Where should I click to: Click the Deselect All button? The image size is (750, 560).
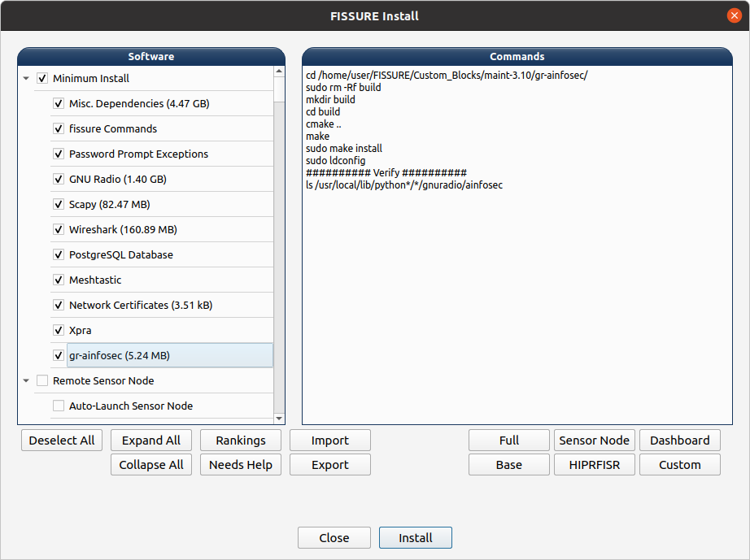click(62, 440)
